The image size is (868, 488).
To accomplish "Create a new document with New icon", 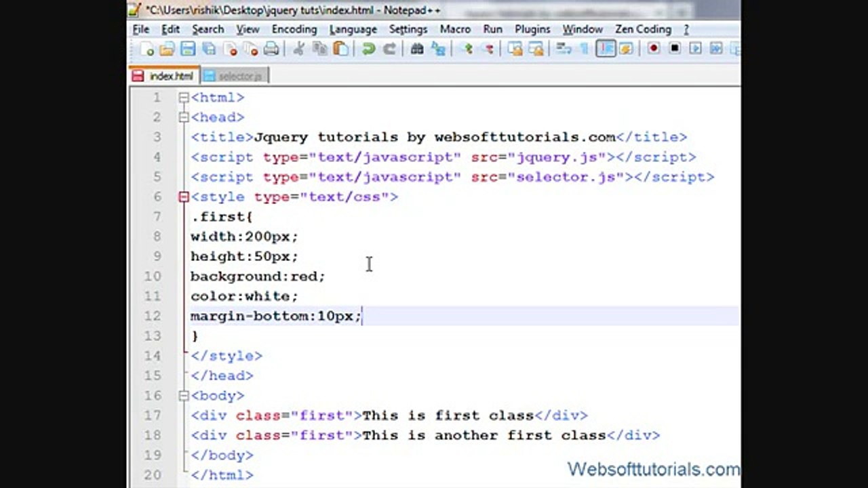I will click(149, 49).
